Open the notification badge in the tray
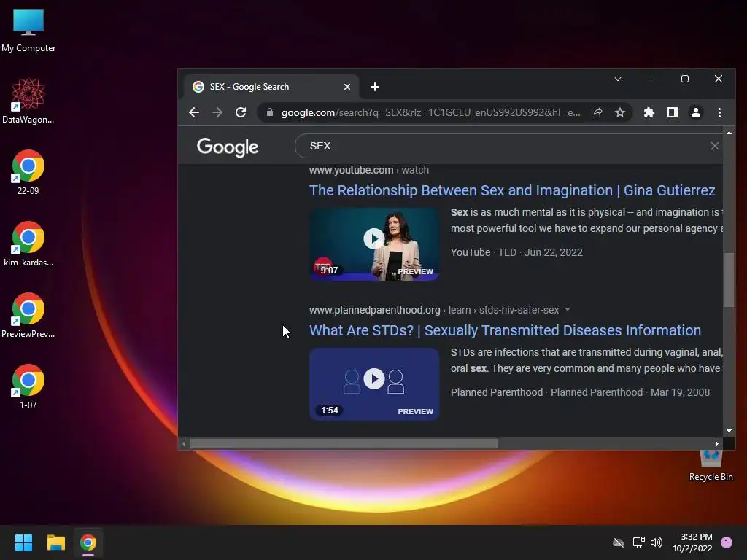The height and width of the screenshot is (560, 747). point(727,542)
